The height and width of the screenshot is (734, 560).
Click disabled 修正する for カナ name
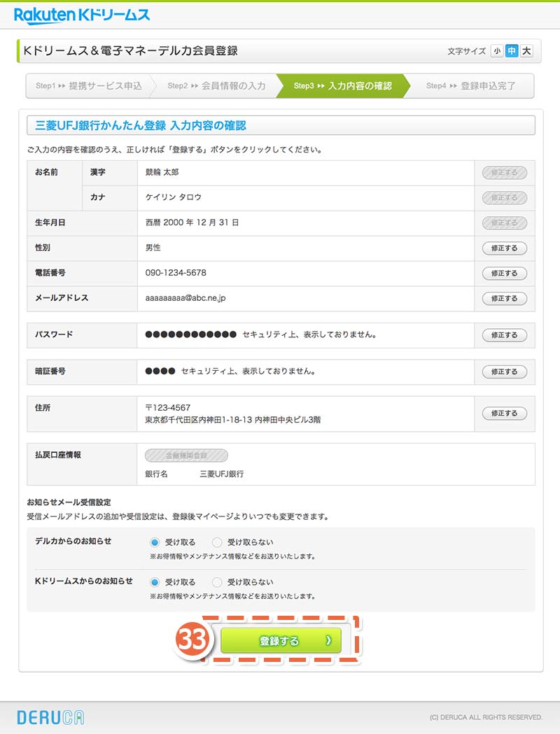(505, 198)
